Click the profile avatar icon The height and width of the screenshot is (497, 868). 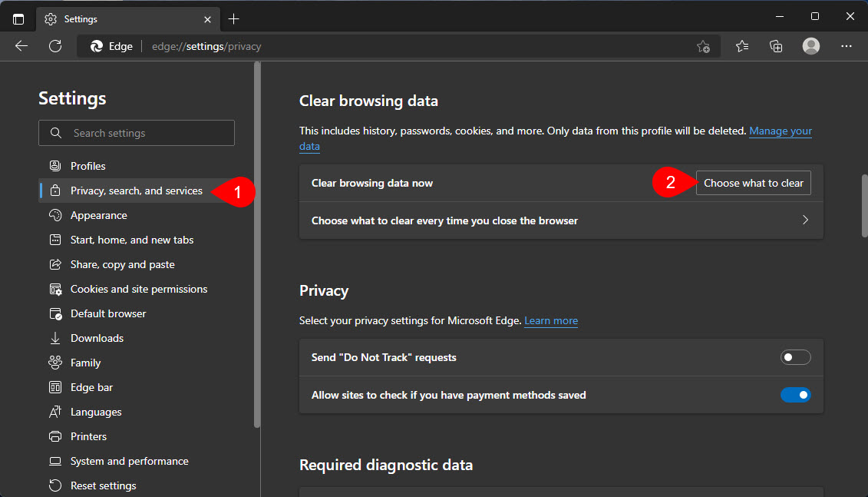(811, 46)
